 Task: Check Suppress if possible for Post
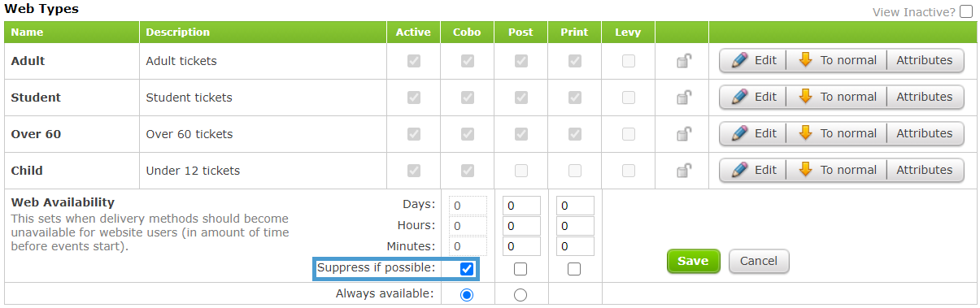click(520, 269)
